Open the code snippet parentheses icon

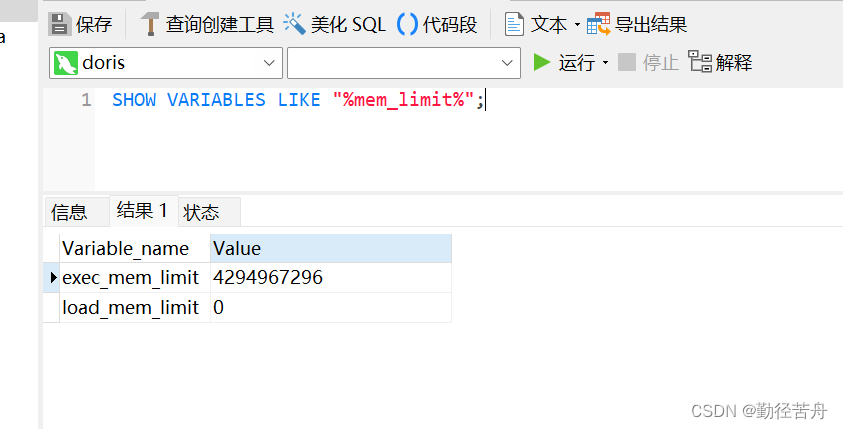[407, 24]
